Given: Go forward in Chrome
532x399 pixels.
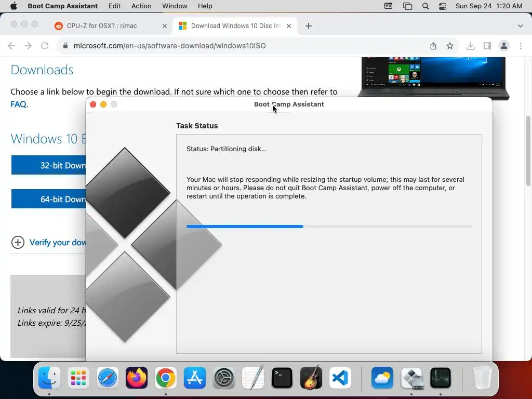Looking at the screenshot, I should (28, 46).
